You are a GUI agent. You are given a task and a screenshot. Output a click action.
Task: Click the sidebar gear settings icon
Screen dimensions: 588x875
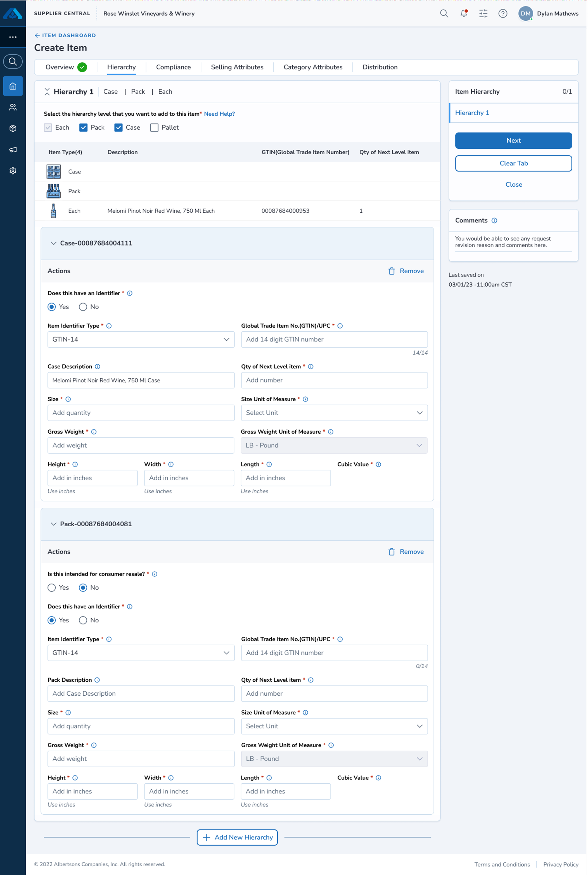(13, 171)
